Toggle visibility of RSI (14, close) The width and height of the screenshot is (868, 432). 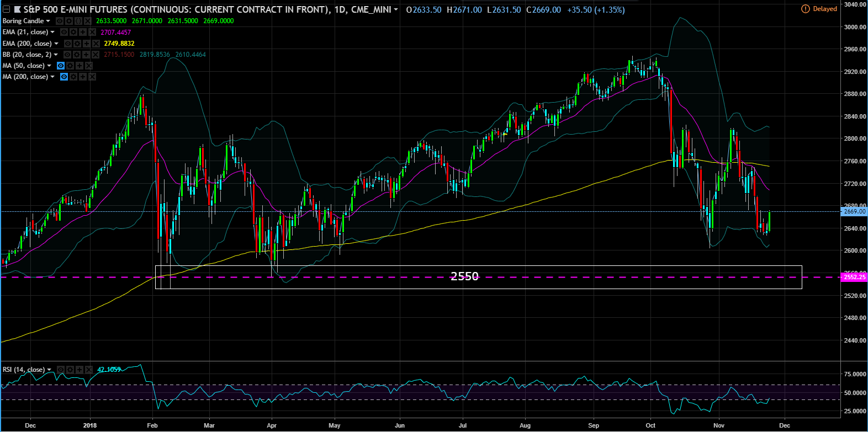coord(61,370)
